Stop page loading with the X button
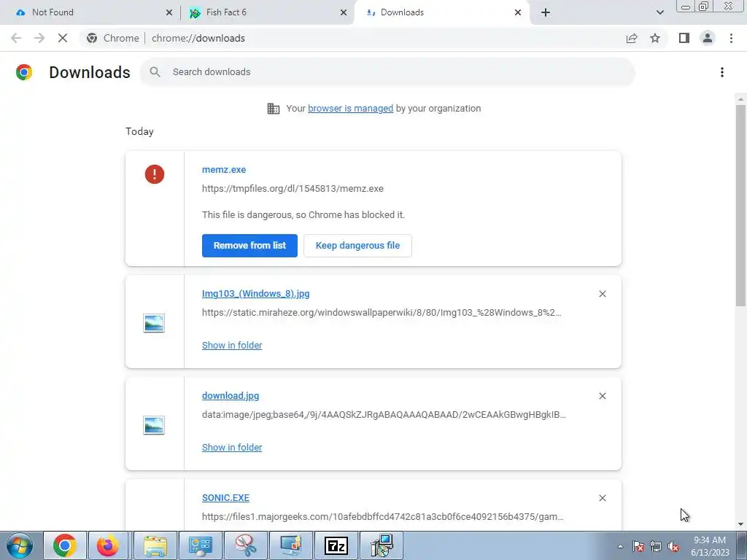 [63, 38]
